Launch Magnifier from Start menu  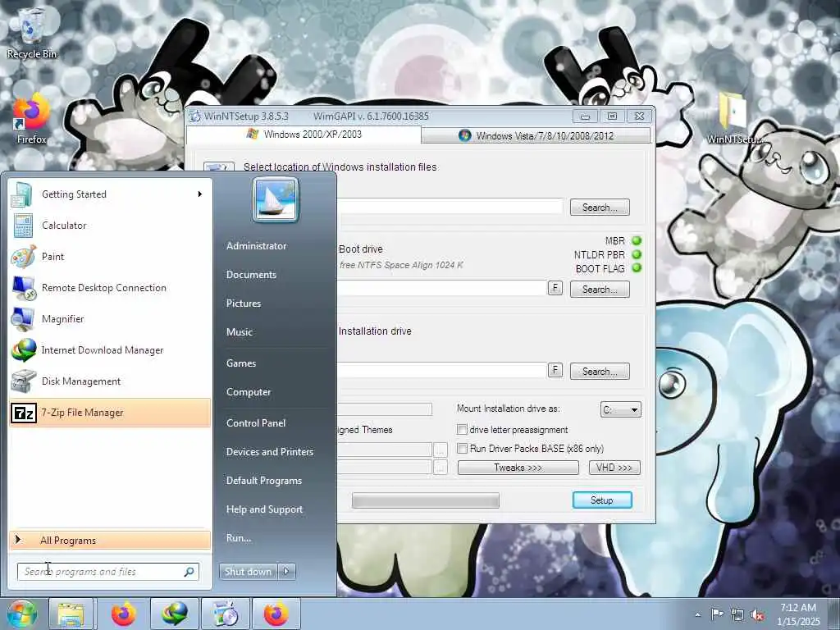(109, 319)
